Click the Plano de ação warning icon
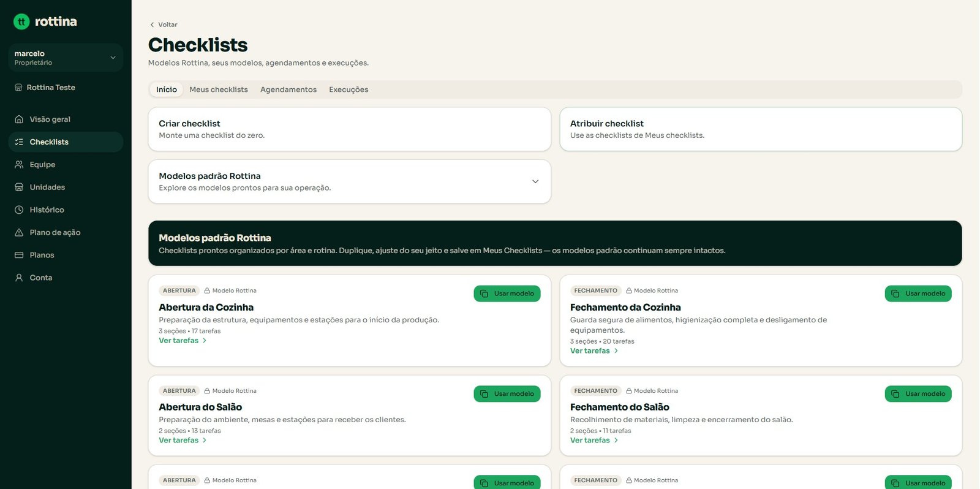980x489 pixels. (x=19, y=233)
